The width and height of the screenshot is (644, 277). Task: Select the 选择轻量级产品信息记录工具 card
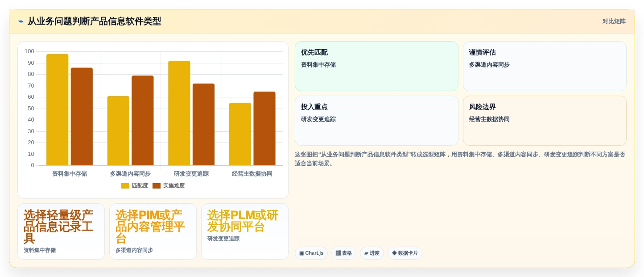[x=61, y=231]
